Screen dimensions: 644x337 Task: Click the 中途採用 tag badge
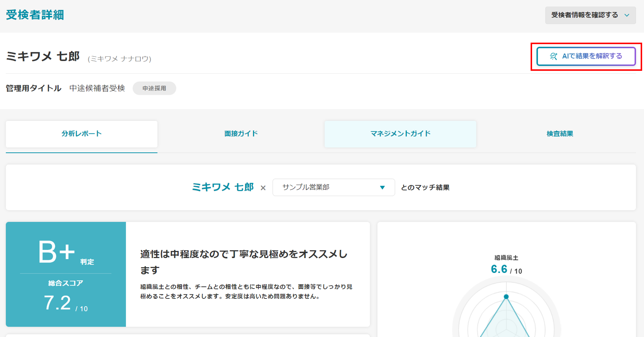coord(154,89)
